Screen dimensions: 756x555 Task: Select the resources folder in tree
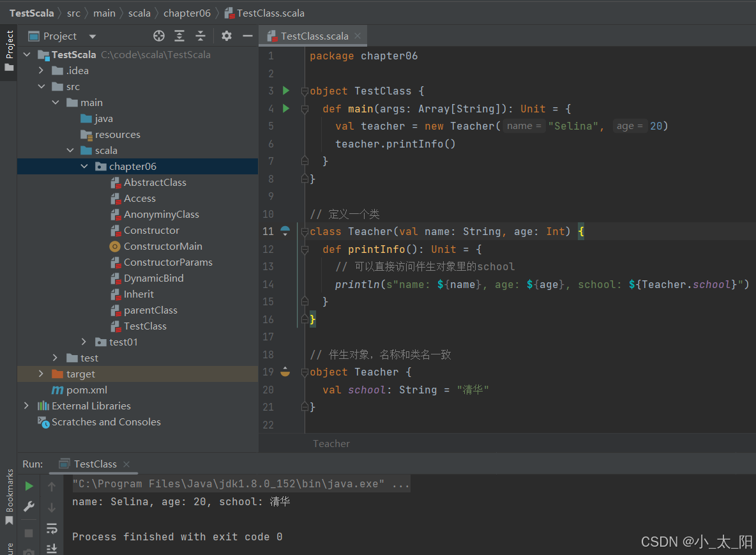coord(110,135)
